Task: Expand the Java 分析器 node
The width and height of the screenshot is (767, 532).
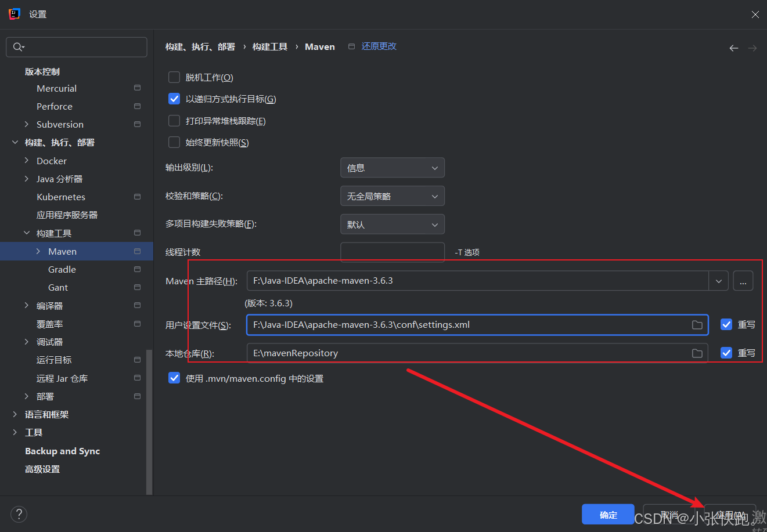Action: (x=27, y=179)
